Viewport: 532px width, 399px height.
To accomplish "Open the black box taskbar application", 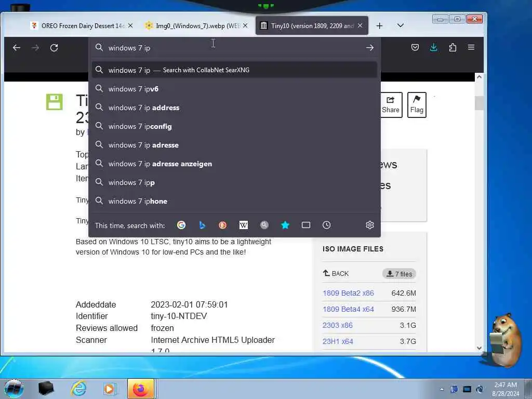I will click(46, 389).
